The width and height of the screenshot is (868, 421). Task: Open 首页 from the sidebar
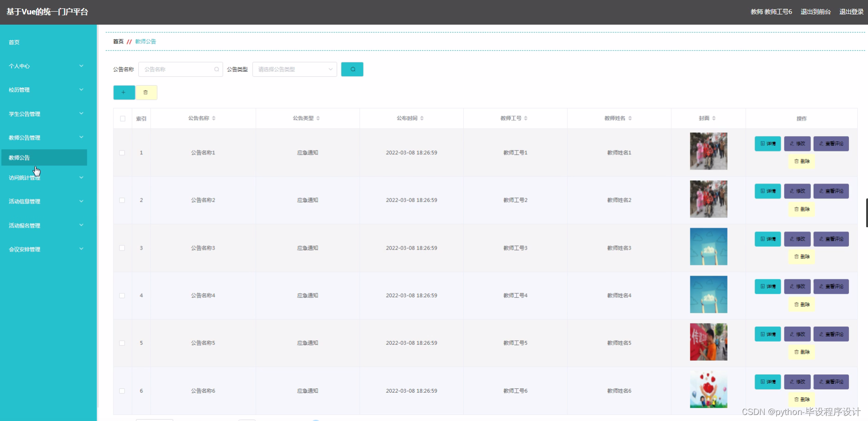pyautogui.click(x=13, y=42)
